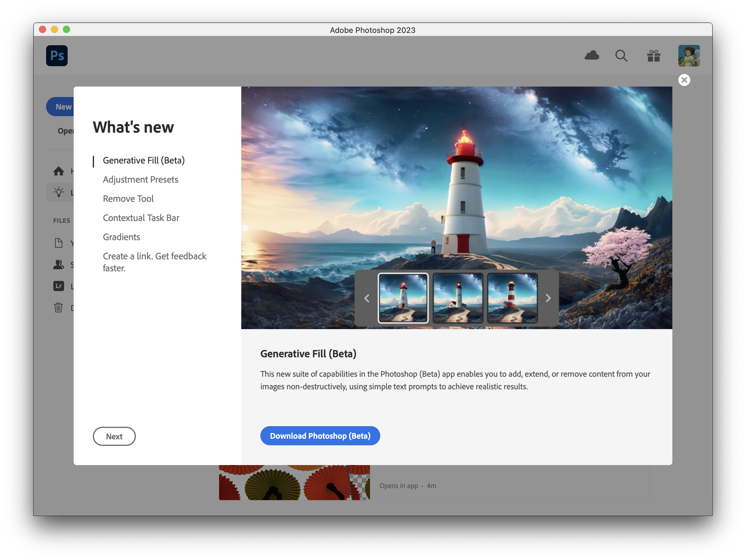746x560 pixels.
Task: Click the trash Deleted icon
Action: click(x=59, y=307)
